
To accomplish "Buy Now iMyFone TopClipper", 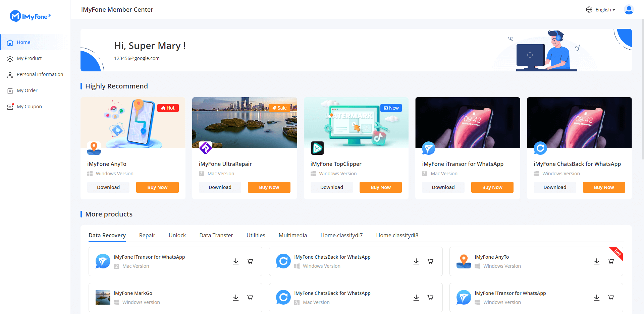I will [381, 187].
